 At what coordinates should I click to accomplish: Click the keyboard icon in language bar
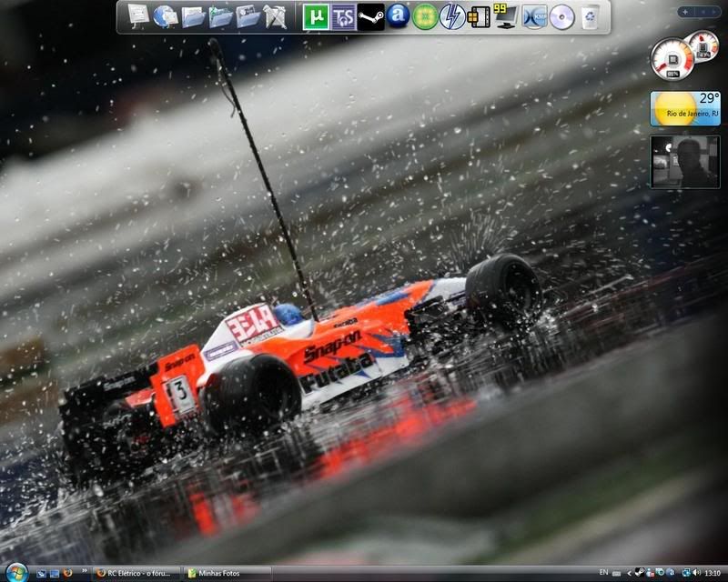617,574
